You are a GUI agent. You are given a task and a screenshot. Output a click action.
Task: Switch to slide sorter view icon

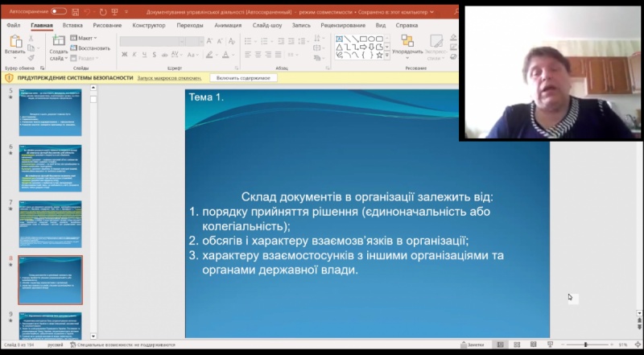click(517, 345)
